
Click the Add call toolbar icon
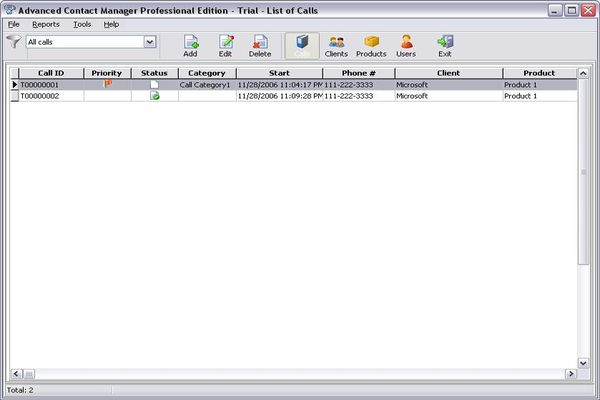coord(190,42)
